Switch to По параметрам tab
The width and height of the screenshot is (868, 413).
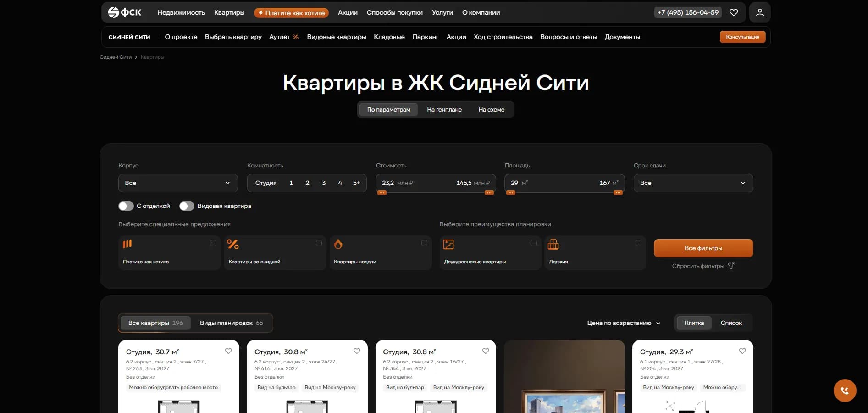click(x=389, y=110)
